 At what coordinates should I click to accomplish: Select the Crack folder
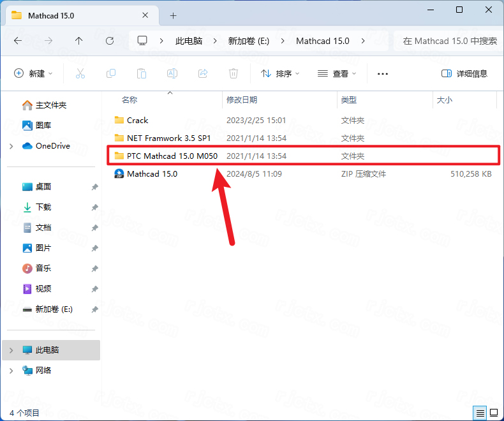(137, 120)
